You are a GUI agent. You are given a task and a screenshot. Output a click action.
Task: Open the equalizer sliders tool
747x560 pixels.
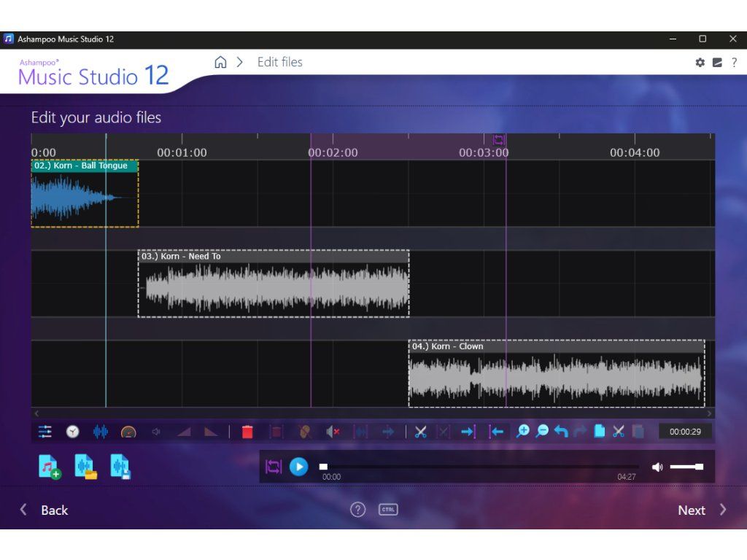(45, 432)
